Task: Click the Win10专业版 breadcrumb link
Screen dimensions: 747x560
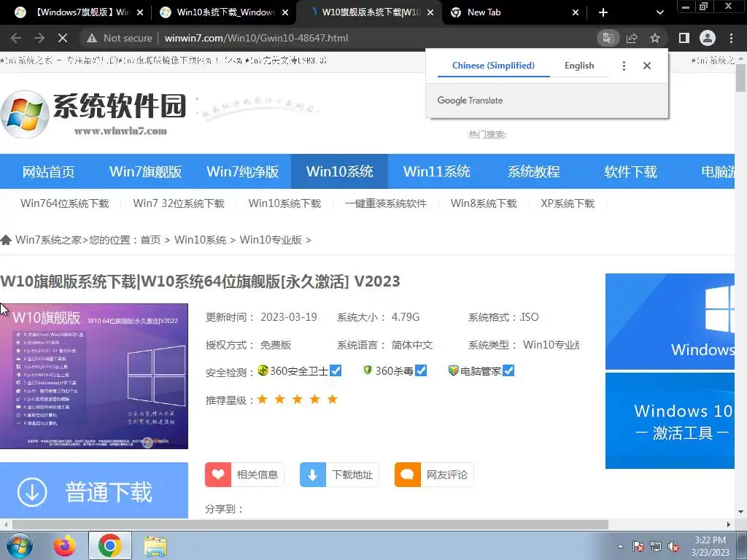Action: [x=271, y=240]
